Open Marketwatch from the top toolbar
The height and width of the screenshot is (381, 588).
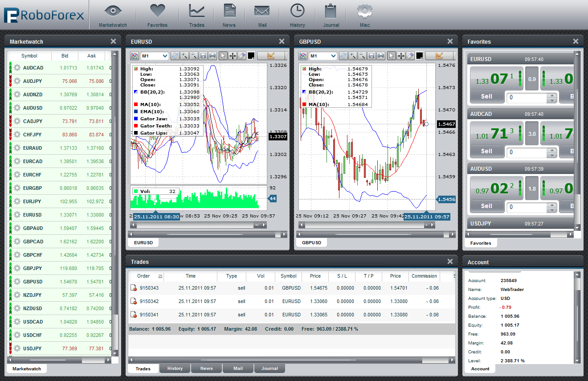[x=113, y=15]
